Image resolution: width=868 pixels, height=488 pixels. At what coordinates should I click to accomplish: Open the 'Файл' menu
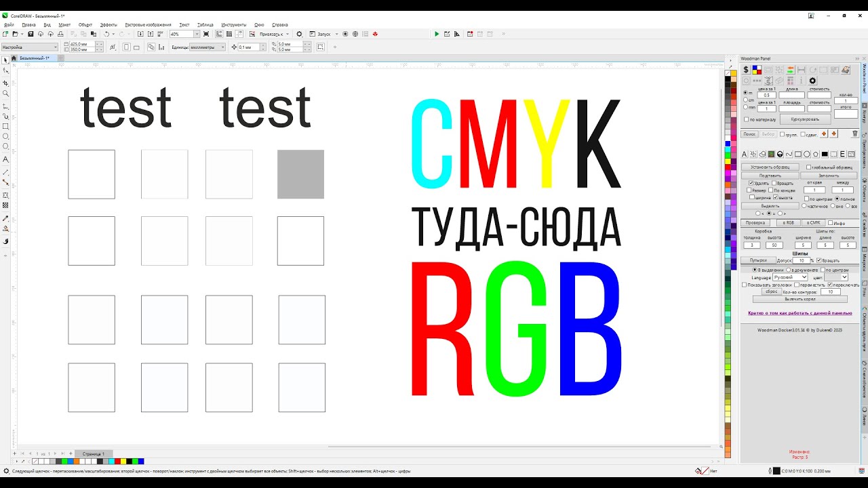point(9,24)
